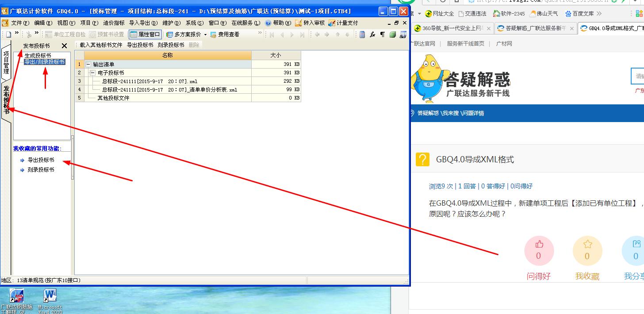Click the save-to-disk icon at toolbar end
This screenshot has height=314, width=644.
[x=402, y=34]
